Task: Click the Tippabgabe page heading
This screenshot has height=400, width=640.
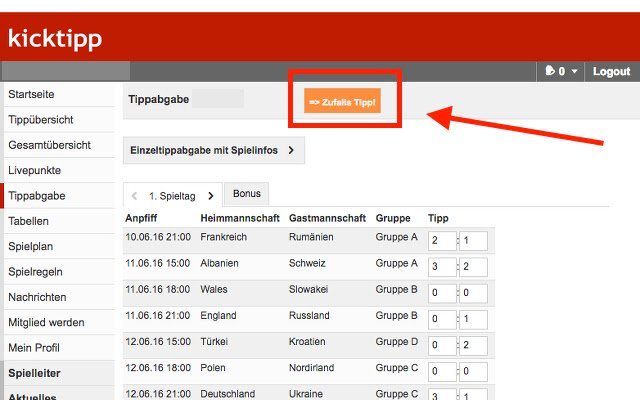Action: point(159,100)
